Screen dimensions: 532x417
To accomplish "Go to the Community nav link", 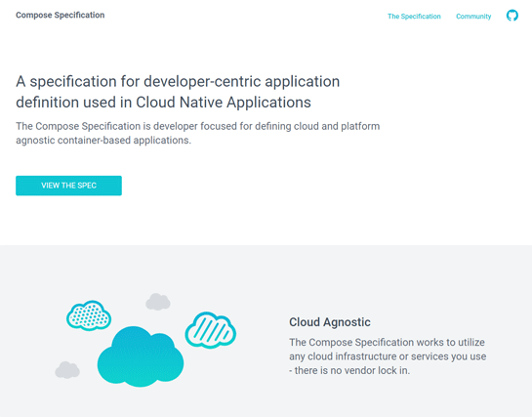I will pos(473,17).
